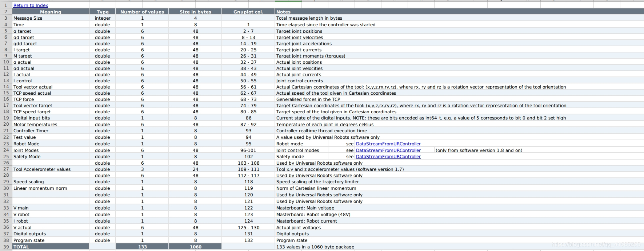Select row header 1
The width and height of the screenshot is (644, 251).
pos(6,5)
